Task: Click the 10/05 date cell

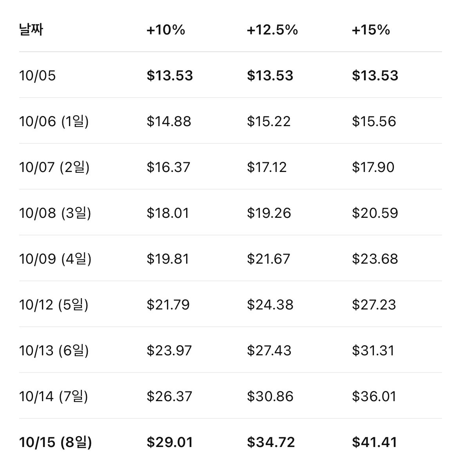Action: coord(38,76)
